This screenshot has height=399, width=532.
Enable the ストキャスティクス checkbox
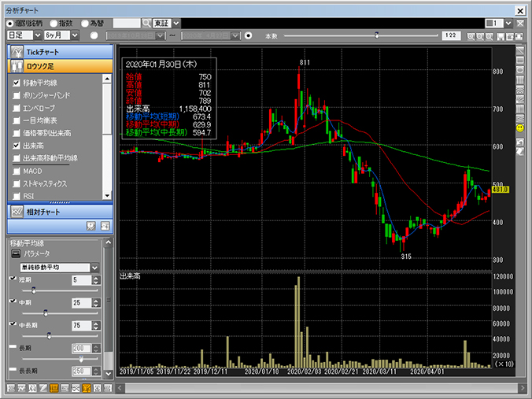click(17, 183)
